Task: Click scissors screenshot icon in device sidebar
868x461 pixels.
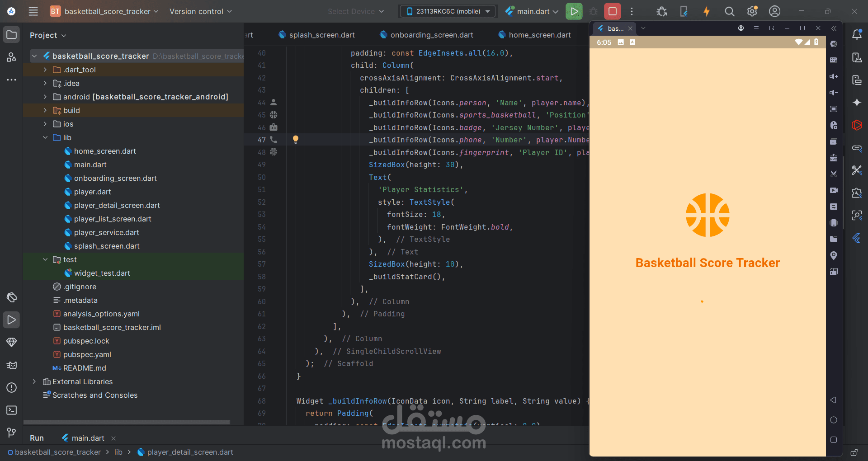Action: pyautogui.click(x=834, y=174)
